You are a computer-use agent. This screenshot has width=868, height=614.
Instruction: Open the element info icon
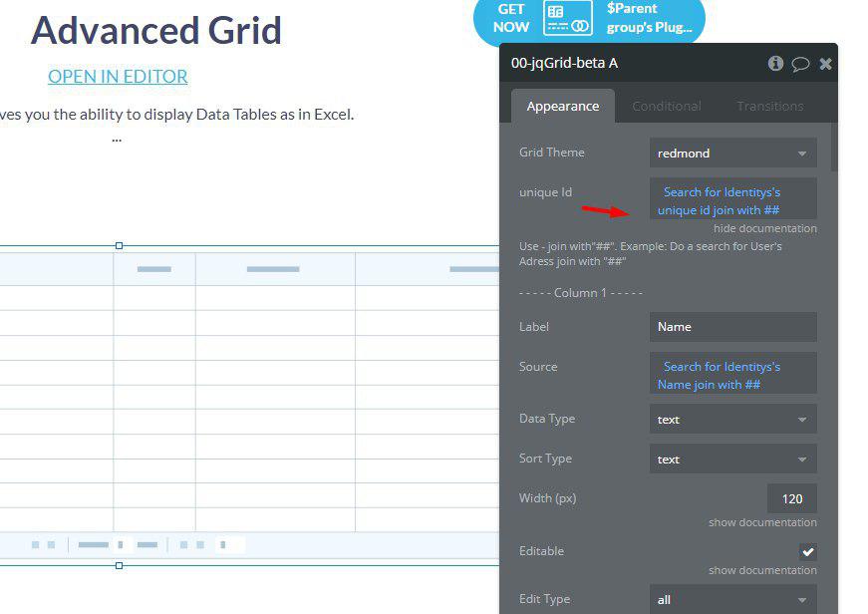click(x=775, y=64)
